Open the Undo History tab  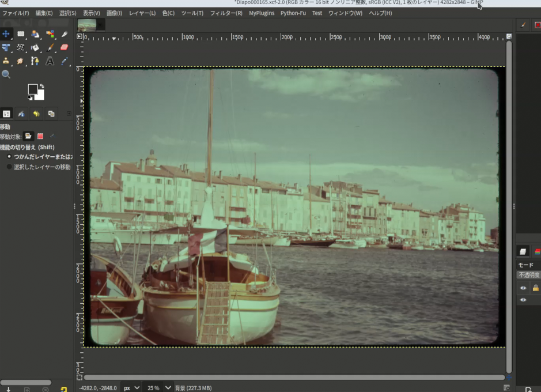point(36,114)
